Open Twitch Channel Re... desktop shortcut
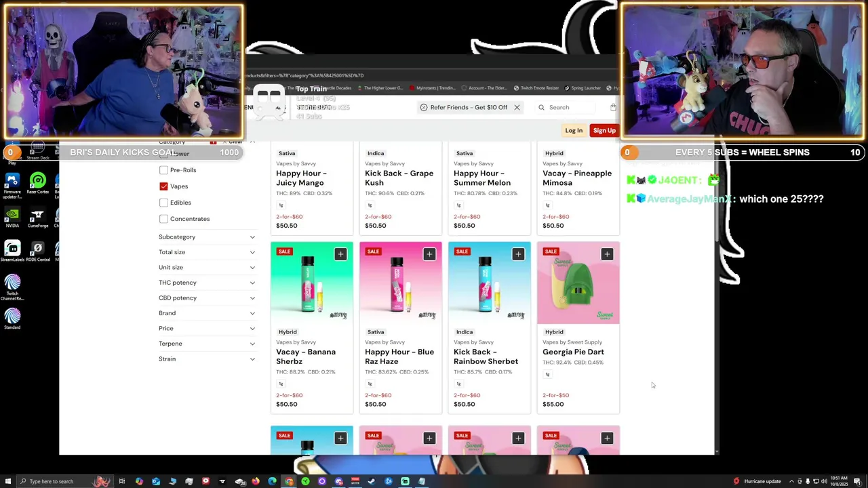This screenshot has height=488, width=868. pyautogui.click(x=12, y=287)
